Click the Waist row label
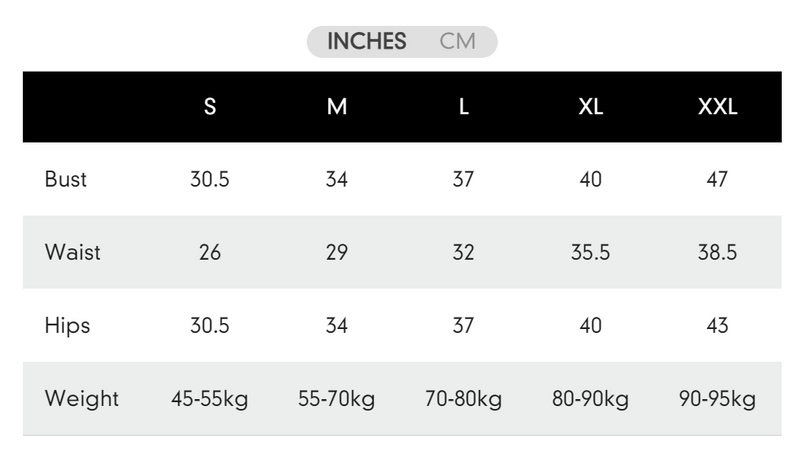The image size is (800, 457). pos(72,253)
